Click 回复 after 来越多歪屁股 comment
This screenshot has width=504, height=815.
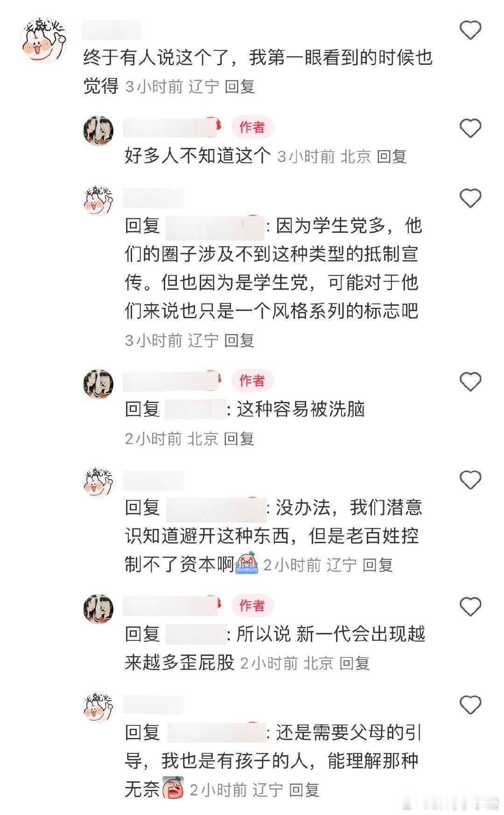(x=355, y=663)
